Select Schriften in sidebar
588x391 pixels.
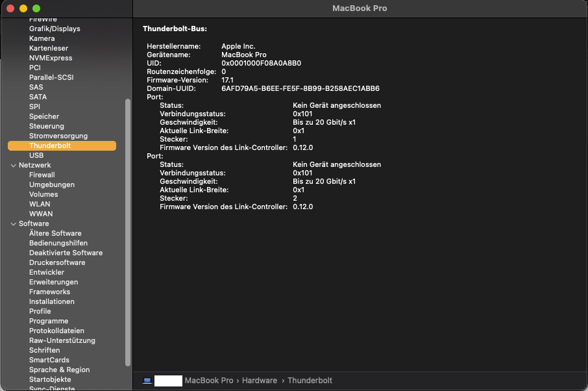[x=45, y=351]
